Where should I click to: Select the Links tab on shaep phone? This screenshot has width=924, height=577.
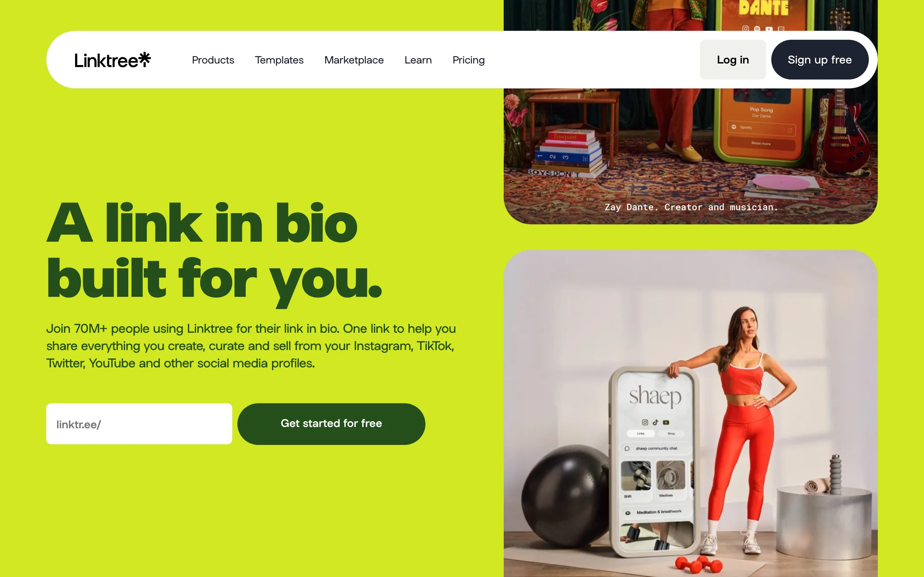point(641,433)
